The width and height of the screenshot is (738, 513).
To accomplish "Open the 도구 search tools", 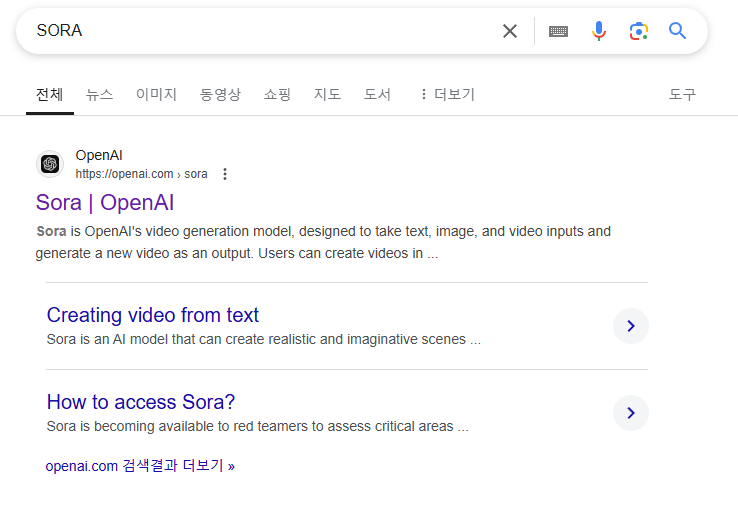I will [x=682, y=94].
